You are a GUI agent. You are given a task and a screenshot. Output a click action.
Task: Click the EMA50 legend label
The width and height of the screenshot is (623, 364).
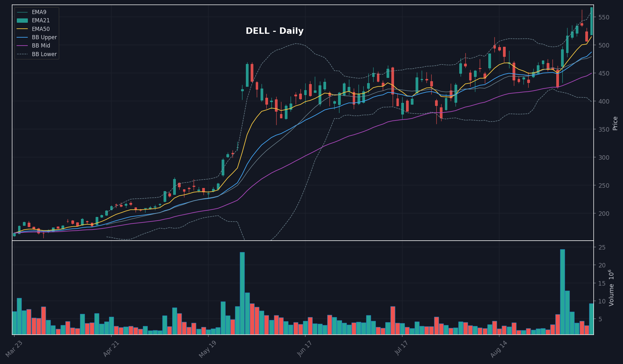[41, 29]
